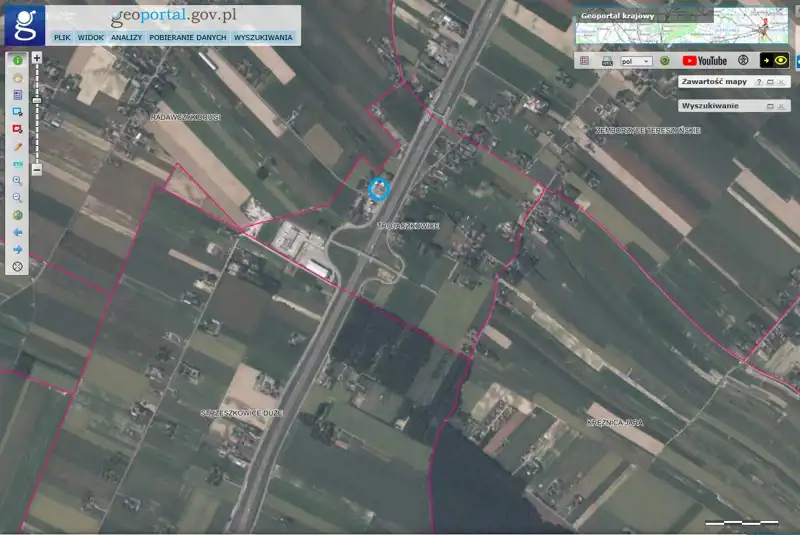Go to next map view arrow
This screenshot has height=535, width=800.
pyautogui.click(x=17, y=249)
